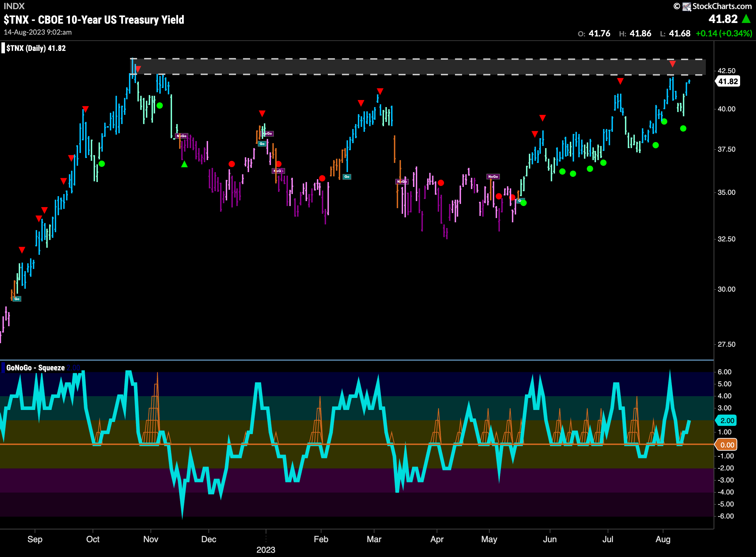Click the change value +0.14 (+0.34%)
The image size is (756, 557).
coord(724,33)
